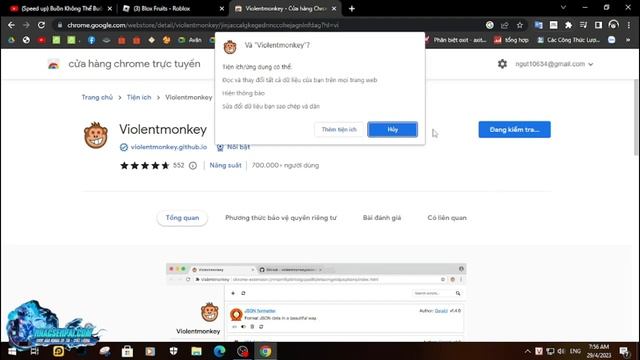Click the Violentmonkey screenshot preview

click(316, 302)
